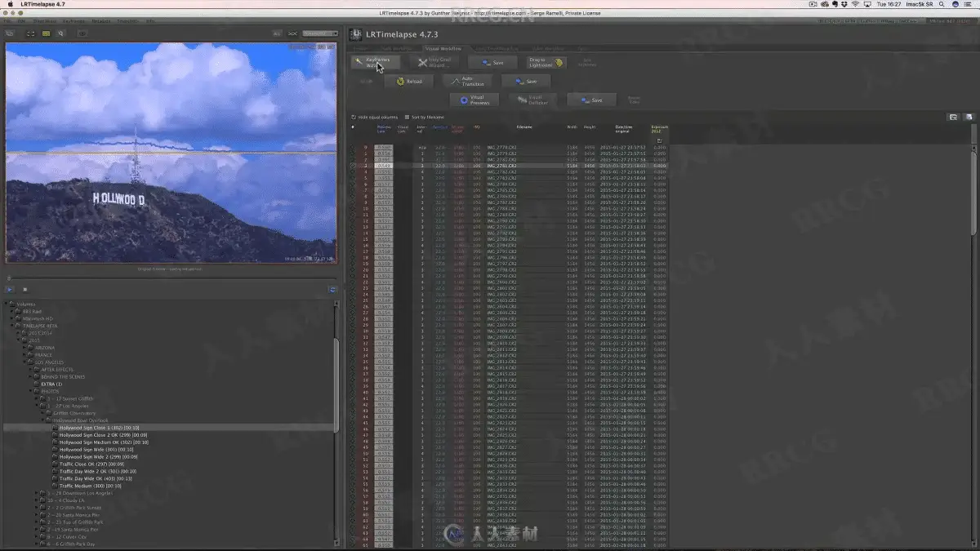Switch to the Visual Workflow tab

click(x=443, y=48)
